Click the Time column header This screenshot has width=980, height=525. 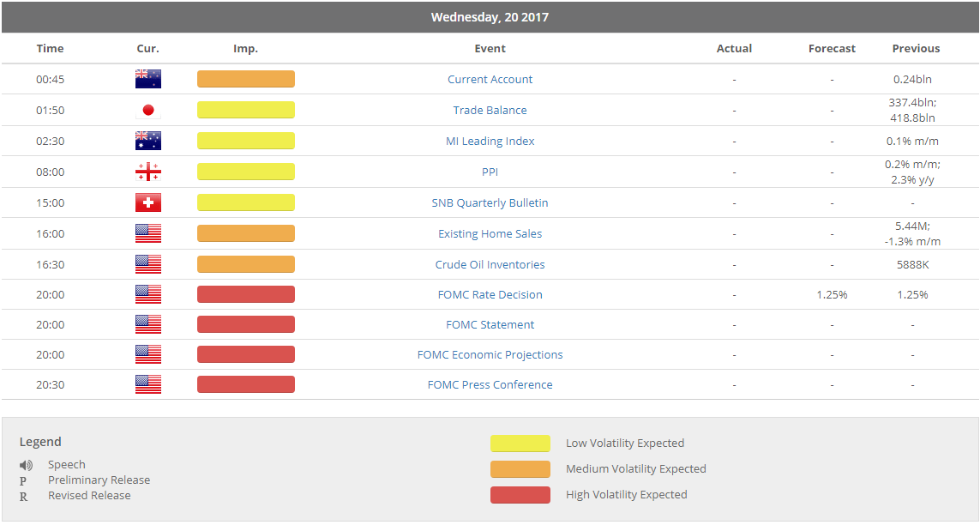point(50,48)
